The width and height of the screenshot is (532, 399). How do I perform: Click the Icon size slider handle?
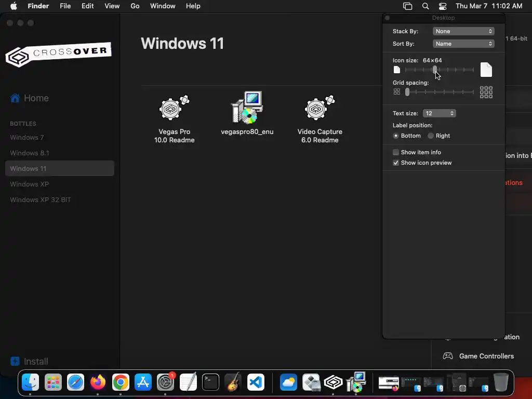pyautogui.click(x=435, y=70)
